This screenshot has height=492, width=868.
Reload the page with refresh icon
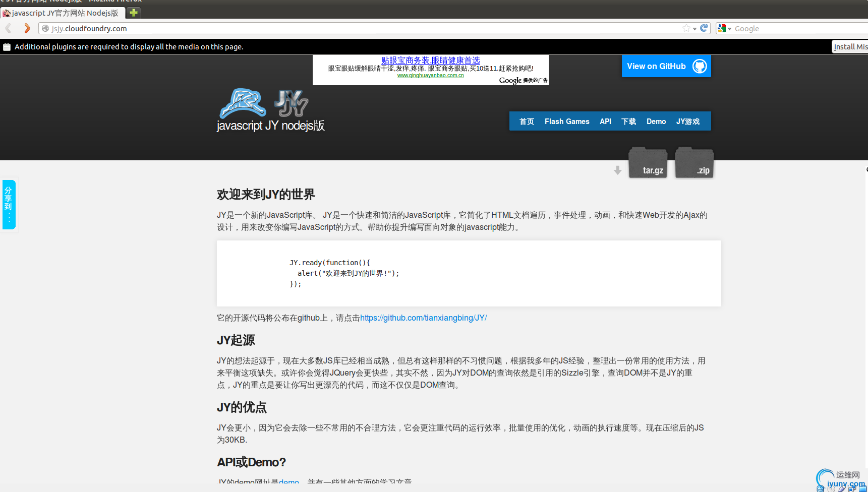pos(704,28)
